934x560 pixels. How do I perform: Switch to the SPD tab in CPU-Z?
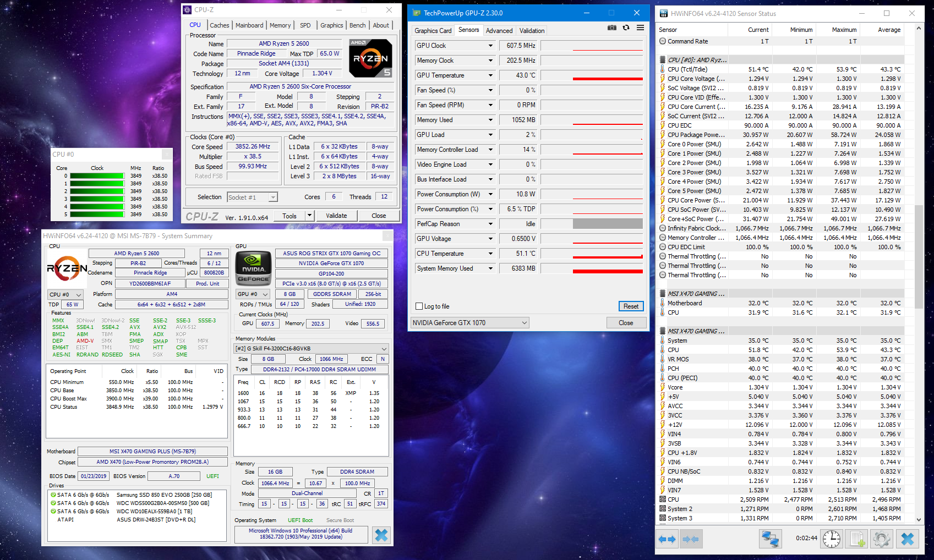coord(305,25)
